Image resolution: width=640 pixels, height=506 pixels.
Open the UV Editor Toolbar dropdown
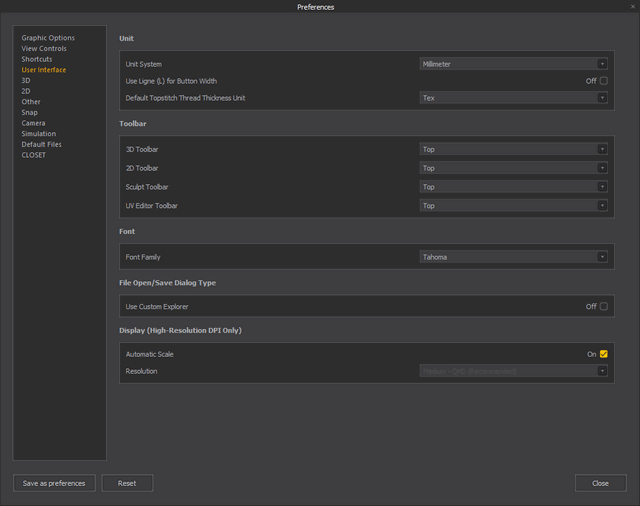[x=514, y=206]
